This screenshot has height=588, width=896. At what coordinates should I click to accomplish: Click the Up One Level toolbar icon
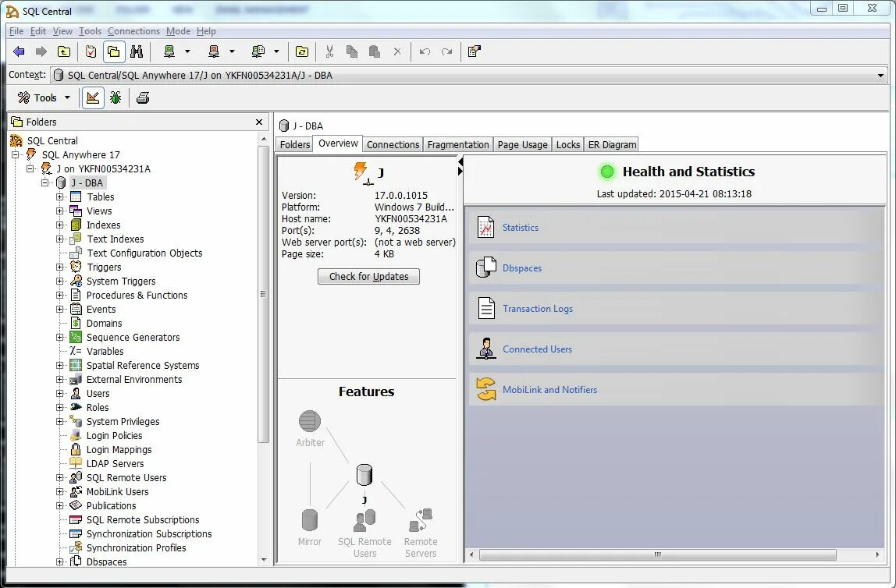(x=64, y=51)
